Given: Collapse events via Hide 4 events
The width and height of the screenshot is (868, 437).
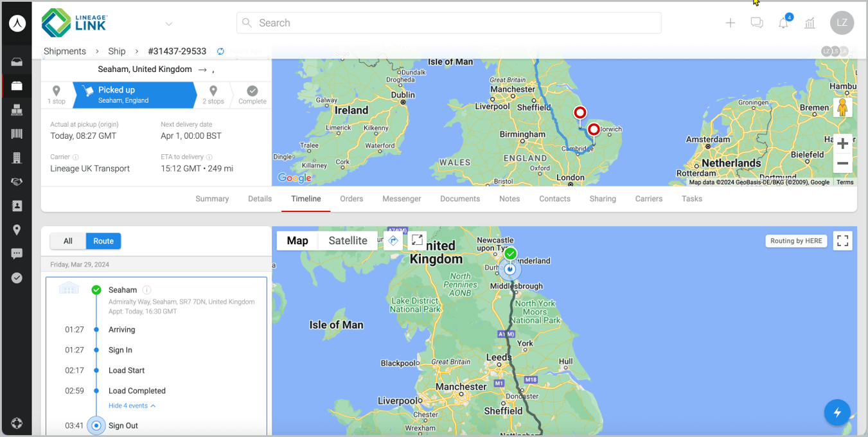Looking at the screenshot, I should coord(132,406).
